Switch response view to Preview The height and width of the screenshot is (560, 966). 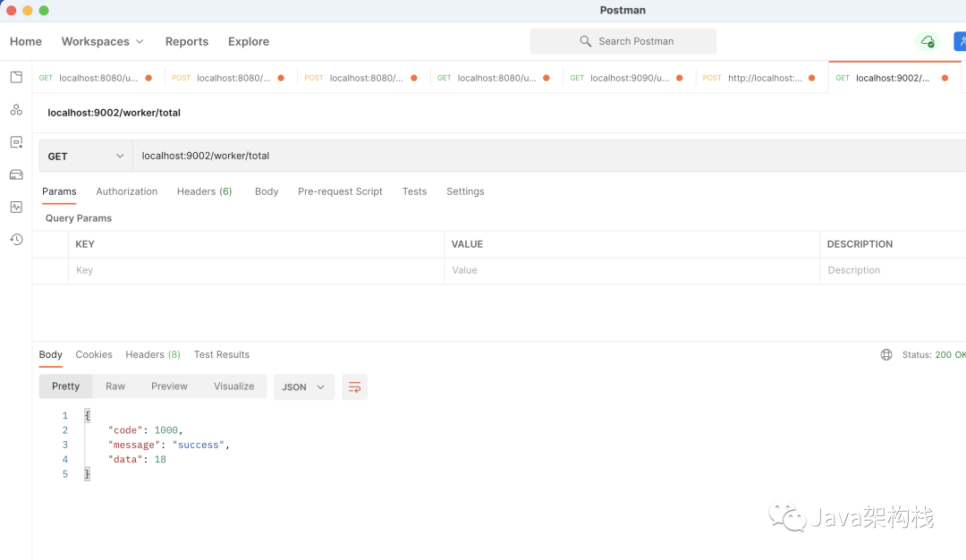tap(169, 386)
